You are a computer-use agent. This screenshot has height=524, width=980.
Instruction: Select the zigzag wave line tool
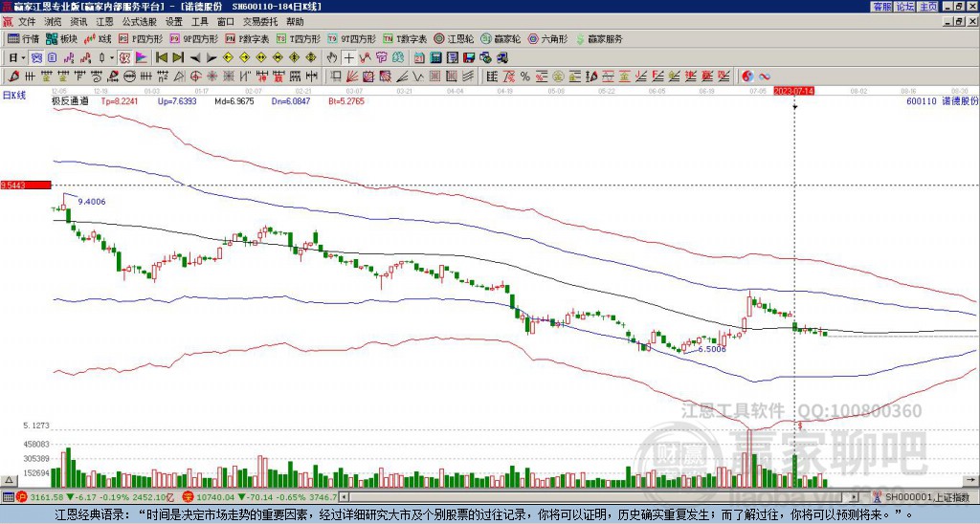click(x=417, y=76)
